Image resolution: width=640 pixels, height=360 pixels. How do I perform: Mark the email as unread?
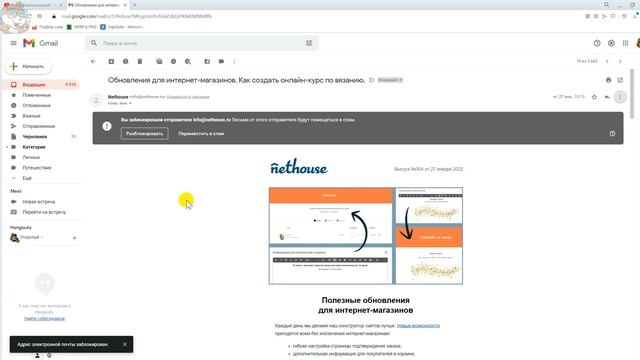coord(159,61)
